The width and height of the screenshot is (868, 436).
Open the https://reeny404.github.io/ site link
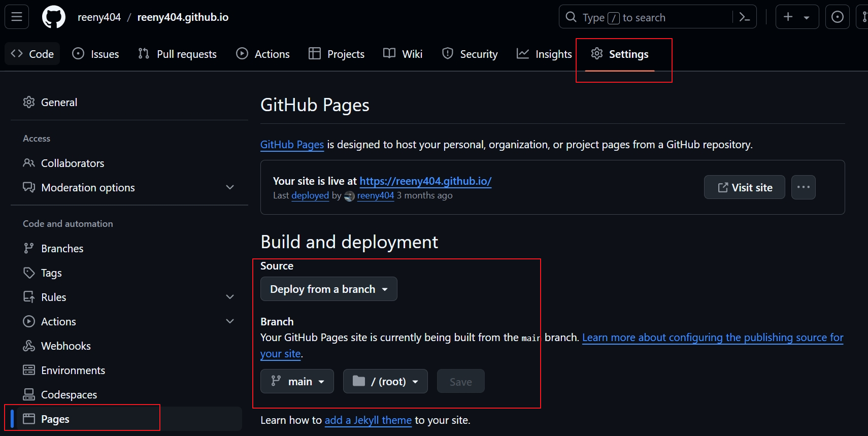[425, 181]
